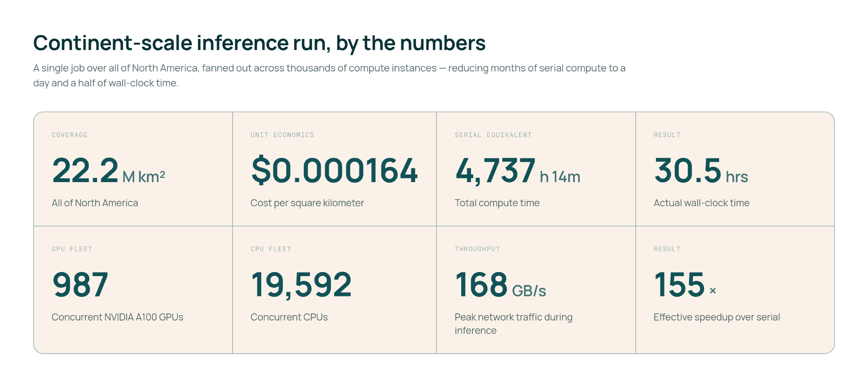This screenshot has height=382, width=868.
Task: Select the 22.2 M km² value
Action: (108, 170)
